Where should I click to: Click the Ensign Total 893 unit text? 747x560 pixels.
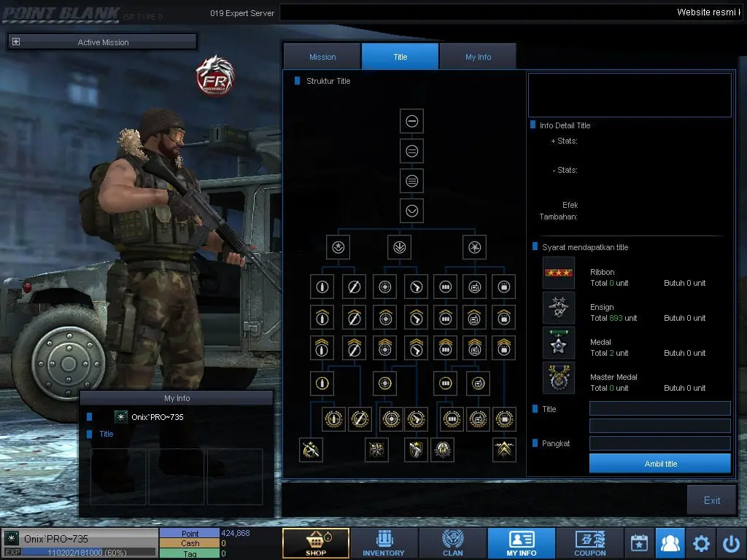tap(614, 318)
